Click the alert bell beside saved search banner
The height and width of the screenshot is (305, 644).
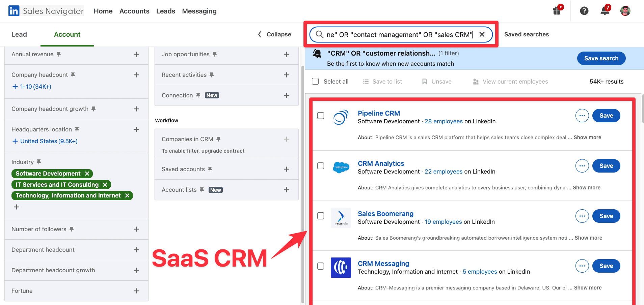pyautogui.click(x=317, y=54)
